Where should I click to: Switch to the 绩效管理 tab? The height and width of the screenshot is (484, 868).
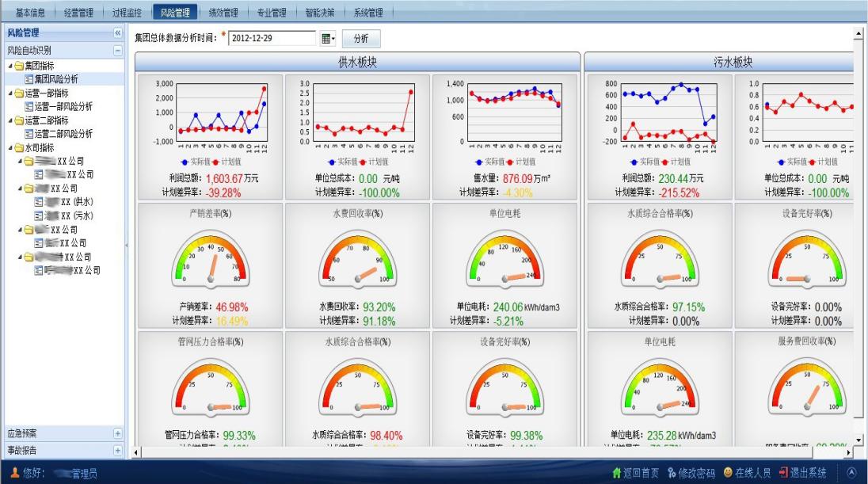(x=223, y=13)
